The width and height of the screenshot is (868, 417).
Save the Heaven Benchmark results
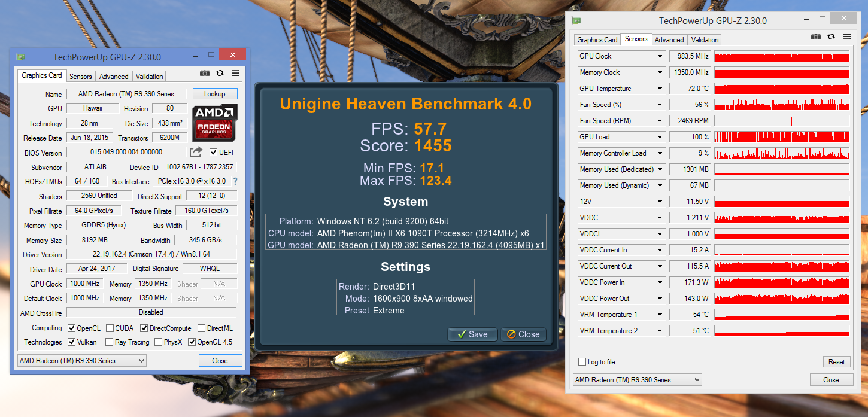(x=472, y=334)
